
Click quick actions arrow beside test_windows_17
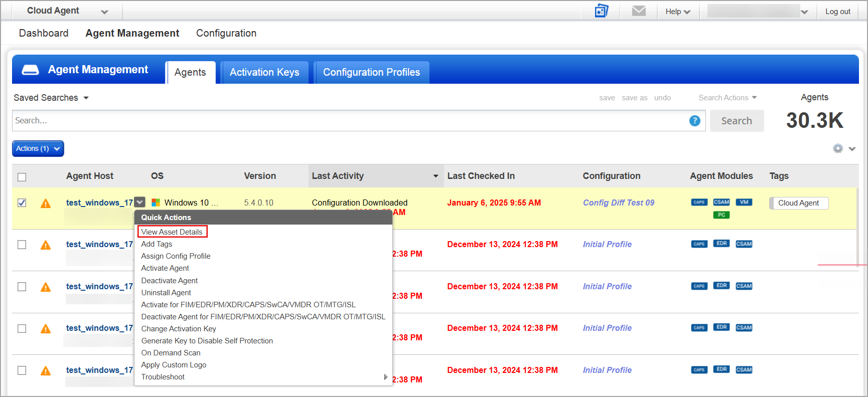[140, 202]
